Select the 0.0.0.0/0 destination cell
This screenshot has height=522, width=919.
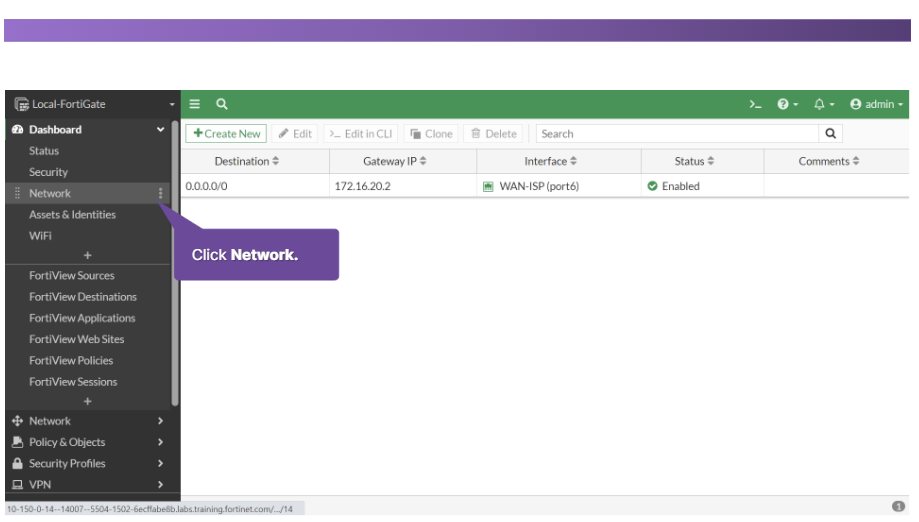pos(255,186)
